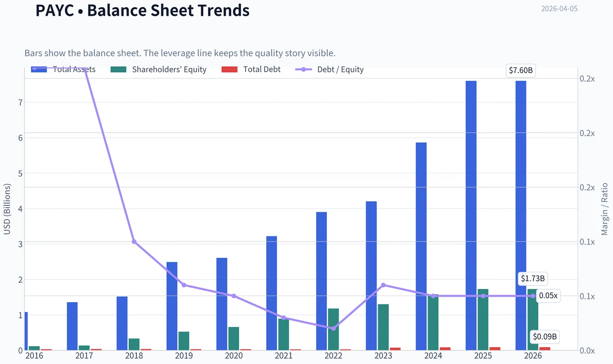Click the 2019 Total Assets blue bar
This screenshot has width=613, height=364.
[172, 306]
